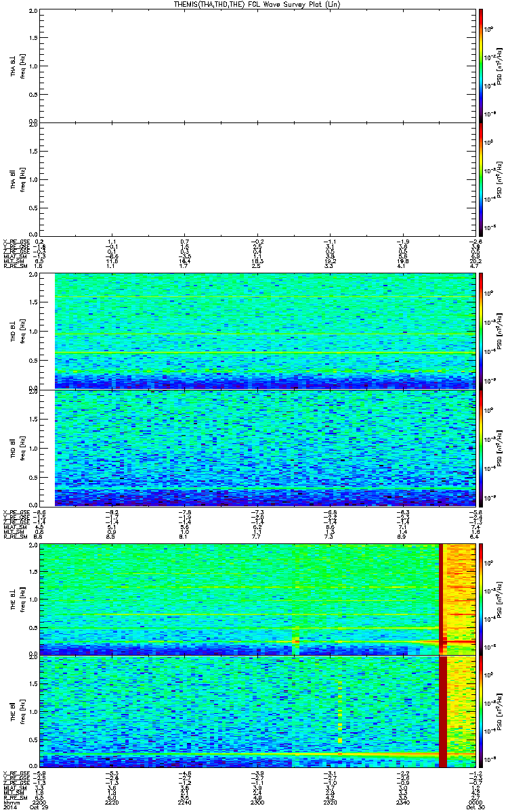Click the plot title THEMIS FGL Wave Survey Plot

pos(257,4)
